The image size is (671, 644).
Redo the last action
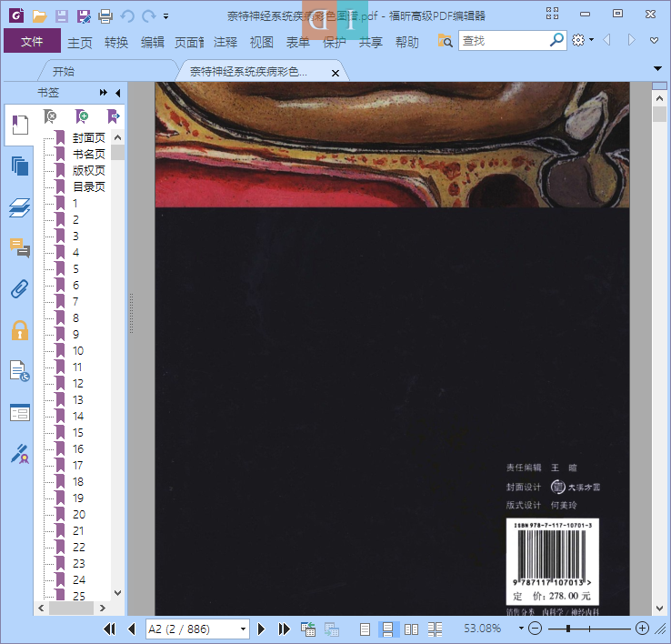(x=148, y=16)
